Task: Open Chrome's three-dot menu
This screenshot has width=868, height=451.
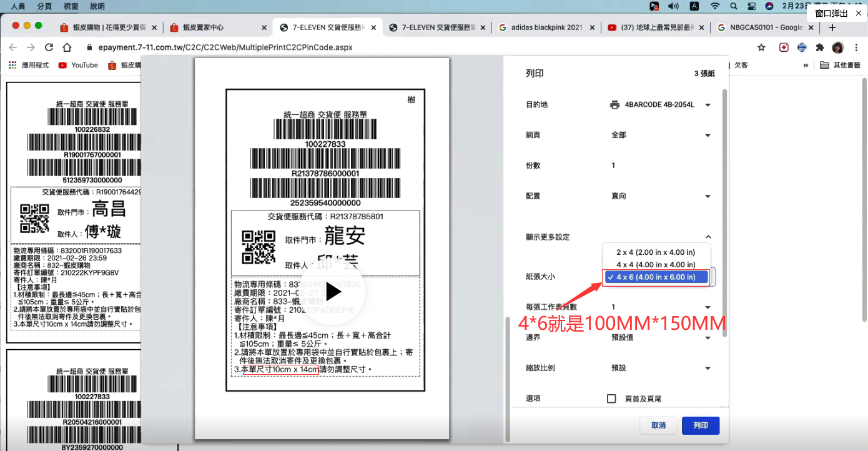Action: tap(856, 47)
